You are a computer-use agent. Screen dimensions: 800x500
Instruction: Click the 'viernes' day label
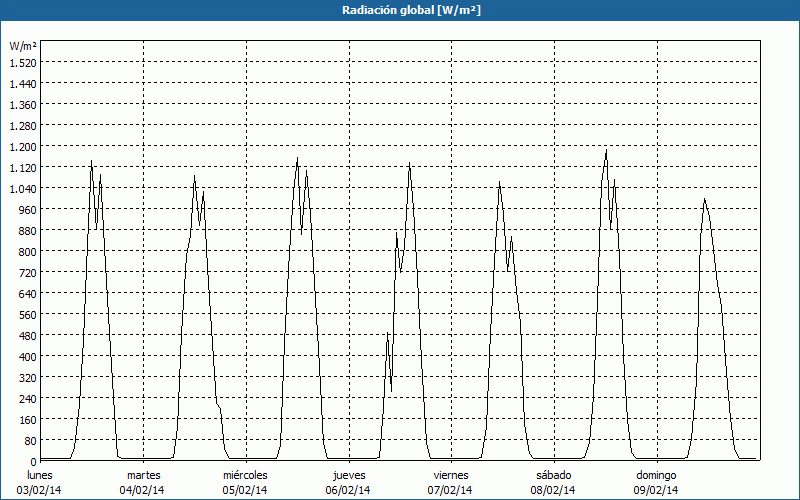451,475
